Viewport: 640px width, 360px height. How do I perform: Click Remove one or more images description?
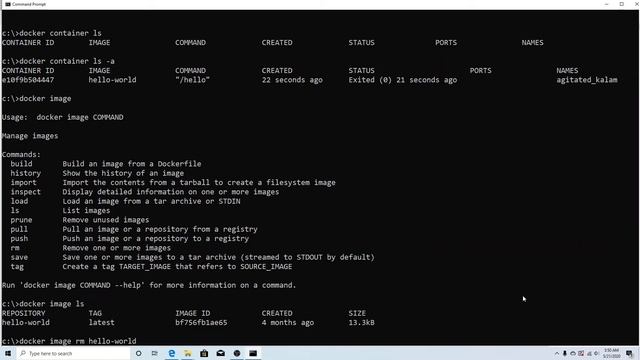coord(116,248)
